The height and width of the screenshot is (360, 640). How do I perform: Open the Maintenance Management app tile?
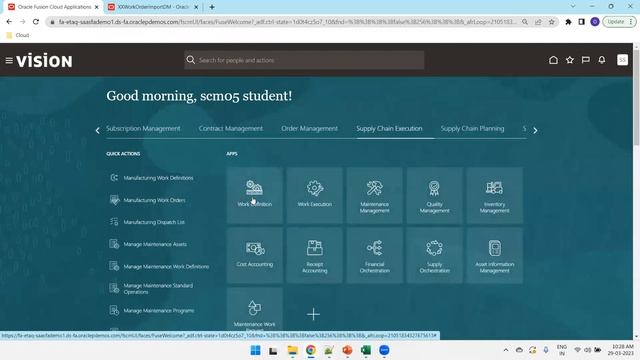(374, 195)
